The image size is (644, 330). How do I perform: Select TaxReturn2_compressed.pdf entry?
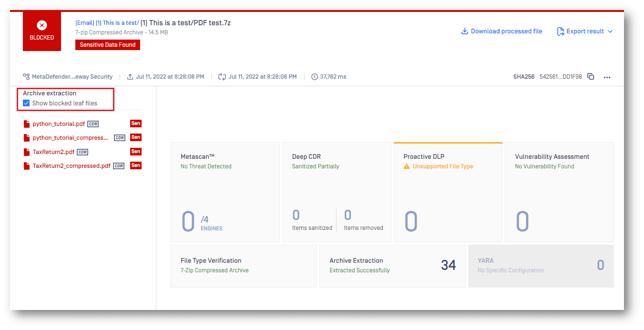72,166
